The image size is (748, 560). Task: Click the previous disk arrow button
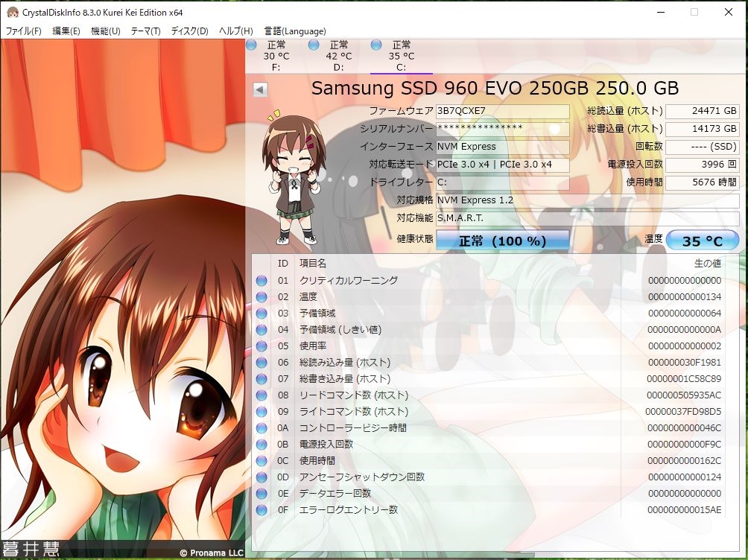(x=260, y=89)
